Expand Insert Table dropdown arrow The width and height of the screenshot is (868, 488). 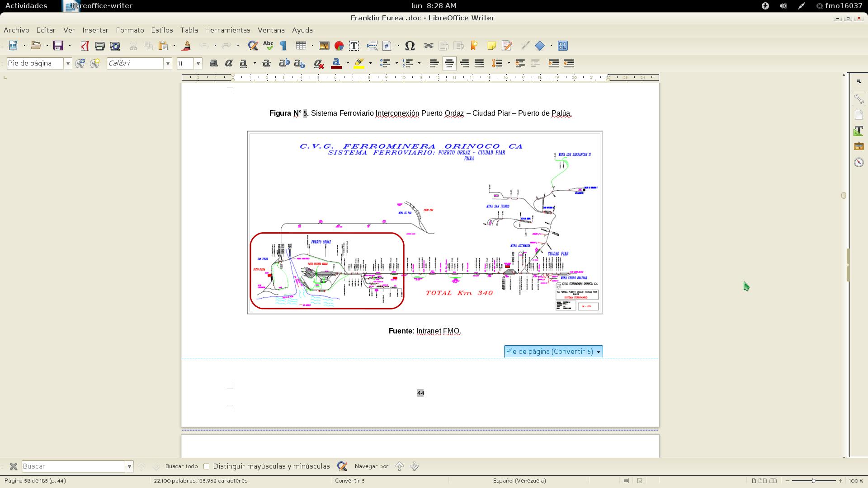(x=312, y=46)
